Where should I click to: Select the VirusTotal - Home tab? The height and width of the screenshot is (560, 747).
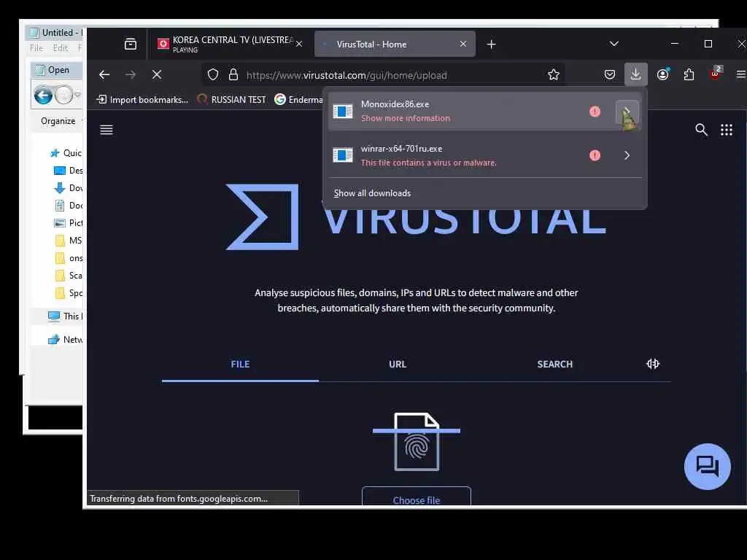(395, 44)
